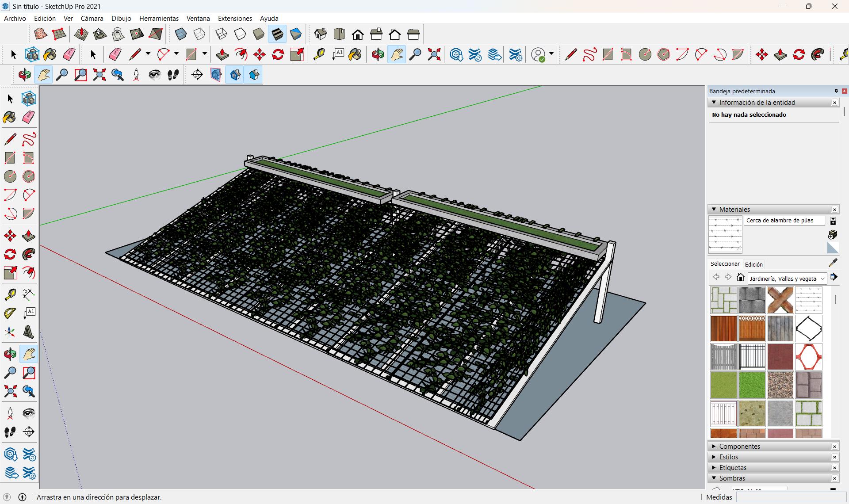Viewport: 849px width, 504px height.
Task: Choose the Tape Measure tool
Action: pyautogui.click(x=10, y=294)
